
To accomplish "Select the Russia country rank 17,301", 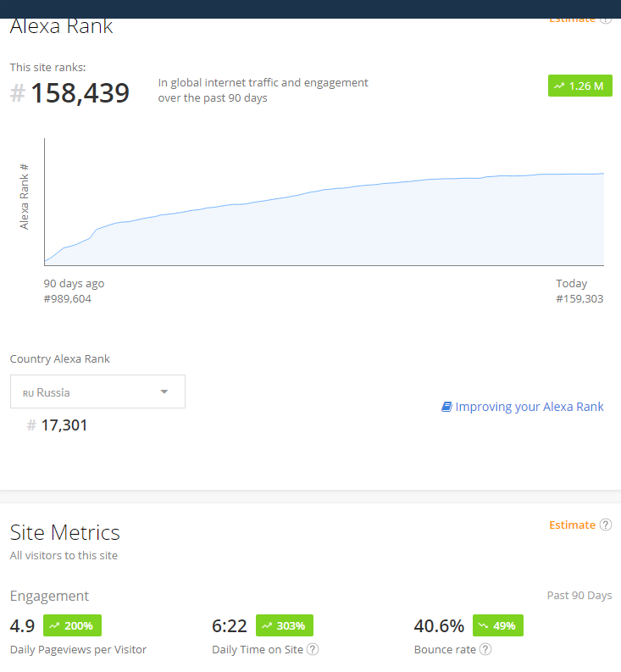I will coord(64,425).
